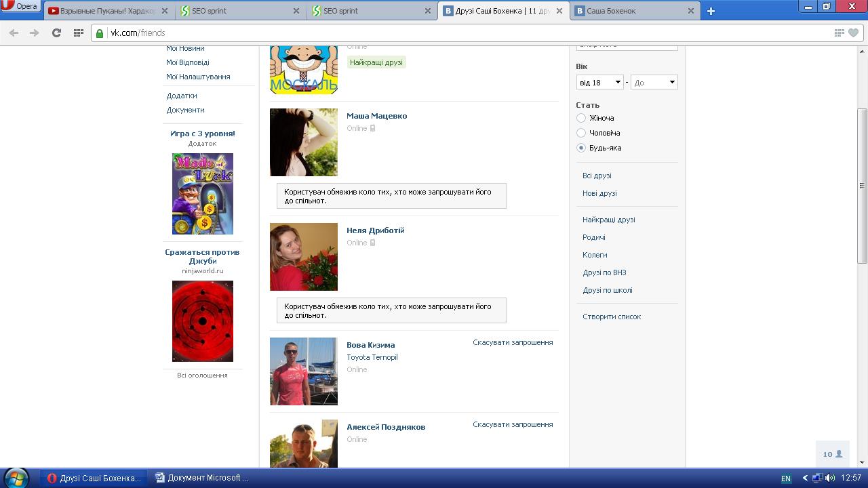This screenshot has height=488, width=868.
Task: Close the Саша Боженок tab
Action: 691,11
